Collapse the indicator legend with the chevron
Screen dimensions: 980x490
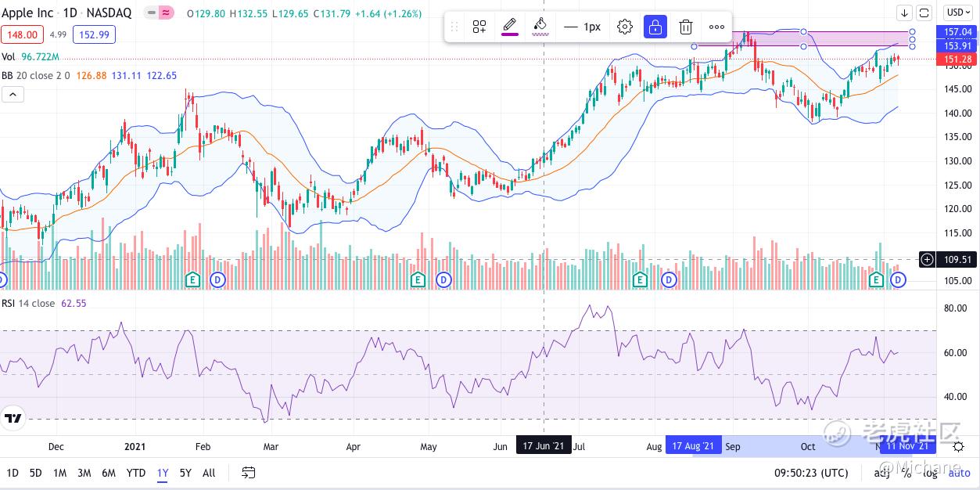tap(13, 95)
